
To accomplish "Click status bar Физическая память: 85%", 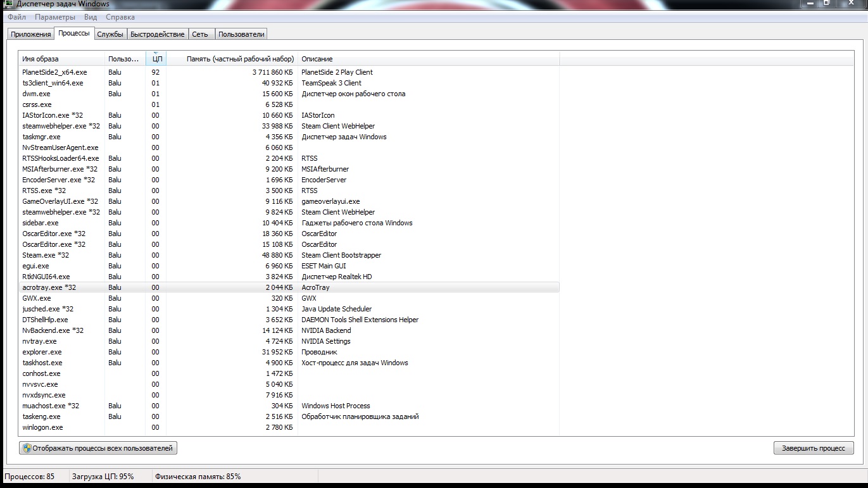I will pyautogui.click(x=198, y=476).
